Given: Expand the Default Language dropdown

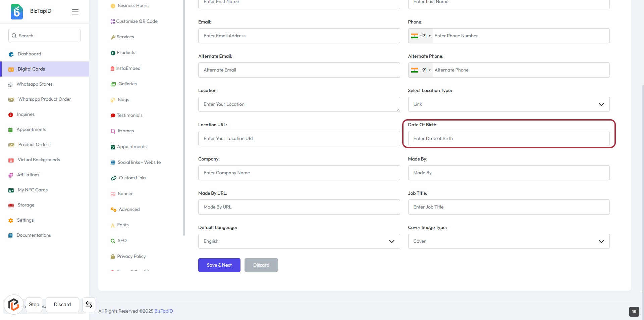Looking at the screenshot, I should point(299,241).
